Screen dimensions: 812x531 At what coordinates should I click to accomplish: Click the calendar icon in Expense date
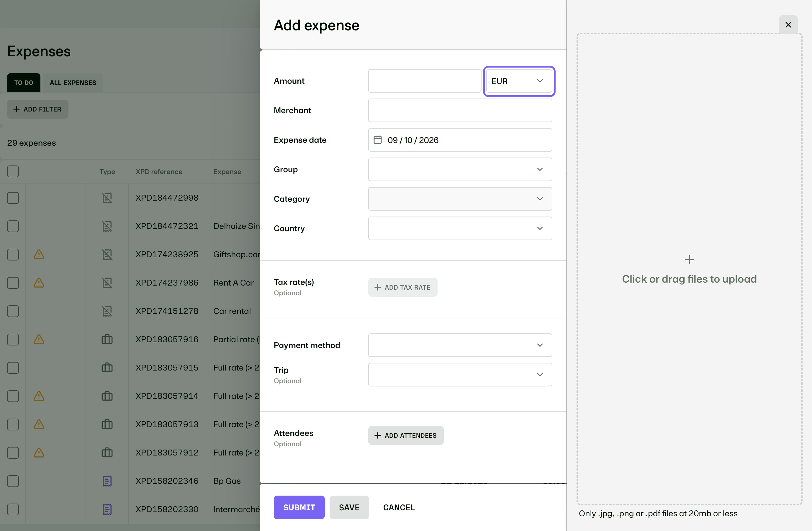coord(377,140)
